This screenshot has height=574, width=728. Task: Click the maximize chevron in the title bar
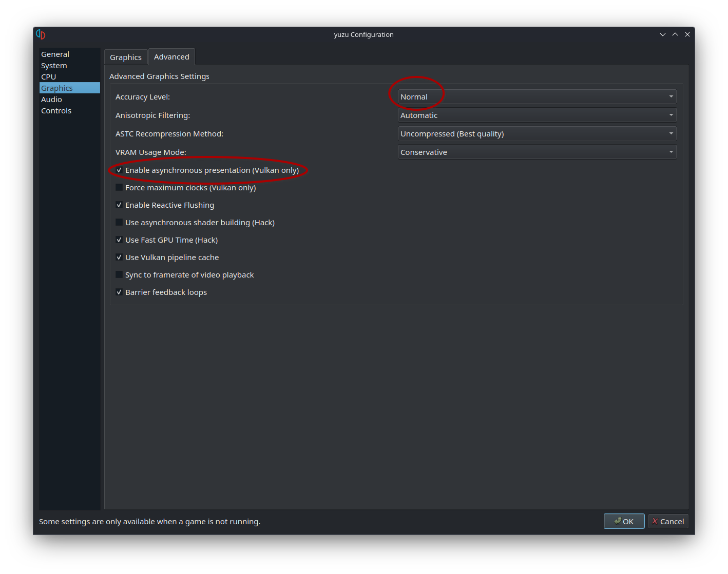675,34
